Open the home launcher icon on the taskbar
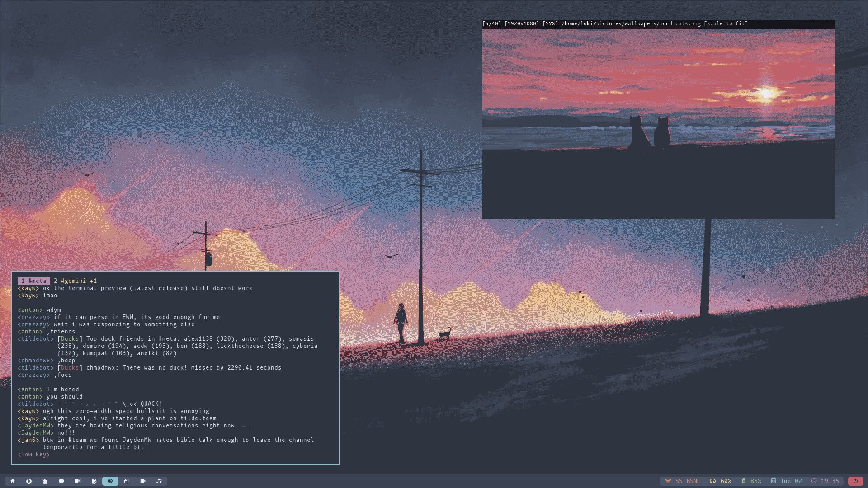The image size is (868, 488). pyautogui.click(x=13, y=481)
